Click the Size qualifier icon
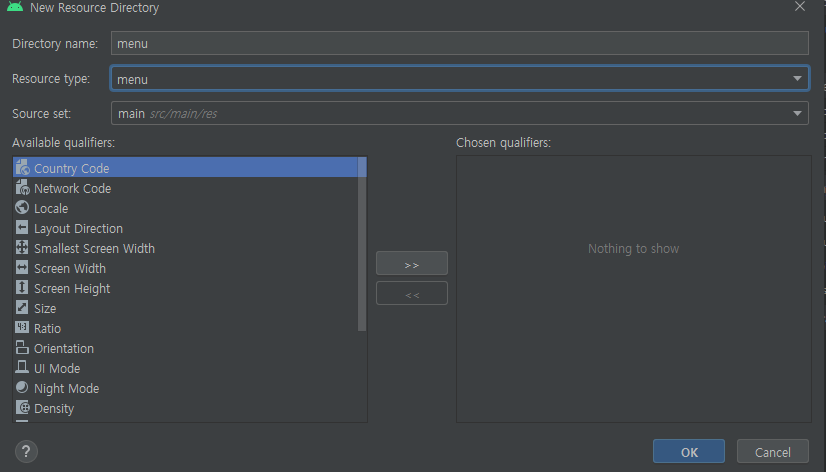 click(22, 308)
